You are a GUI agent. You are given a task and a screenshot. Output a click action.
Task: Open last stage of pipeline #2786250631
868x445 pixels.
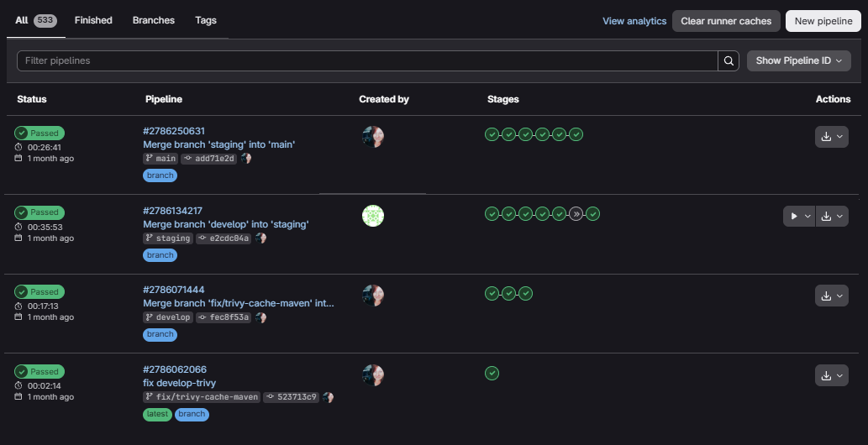(x=576, y=134)
